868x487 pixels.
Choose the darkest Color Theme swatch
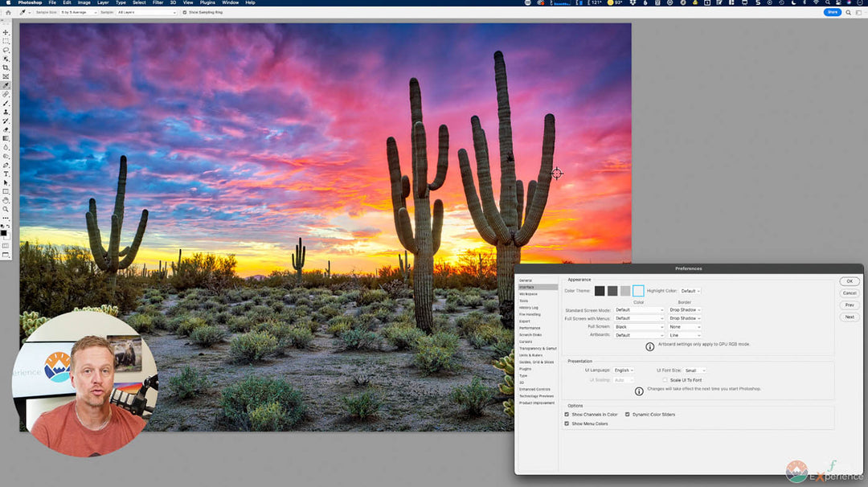[600, 291]
